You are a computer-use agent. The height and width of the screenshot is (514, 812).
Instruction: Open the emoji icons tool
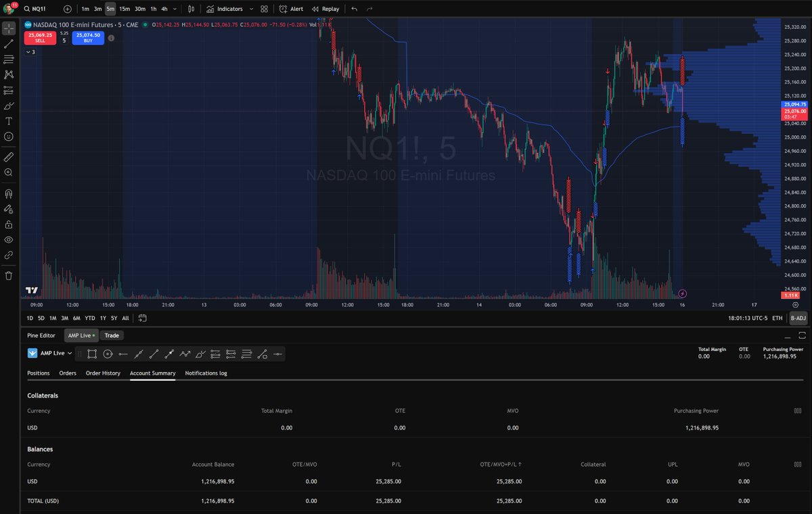point(9,137)
